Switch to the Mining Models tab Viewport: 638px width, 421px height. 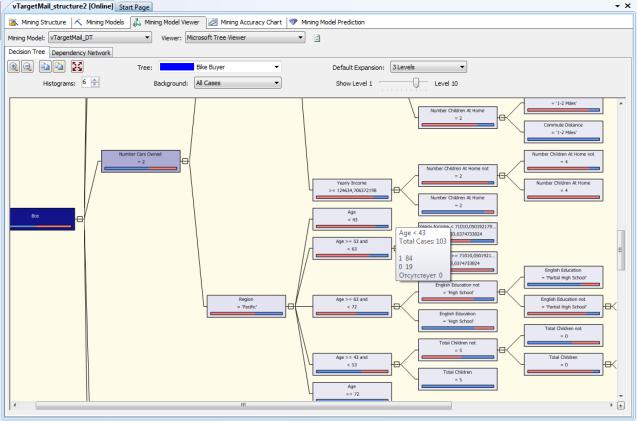tap(100, 22)
